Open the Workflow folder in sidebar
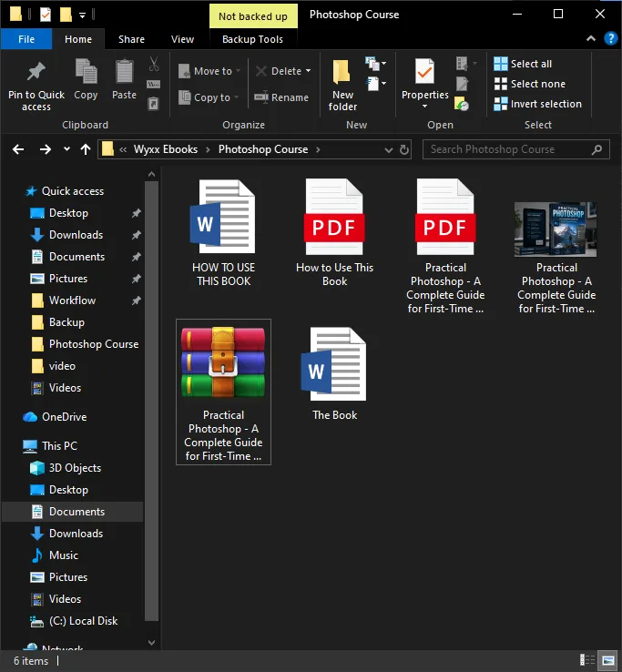This screenshot has height=672, width=622. pos(72,300)
